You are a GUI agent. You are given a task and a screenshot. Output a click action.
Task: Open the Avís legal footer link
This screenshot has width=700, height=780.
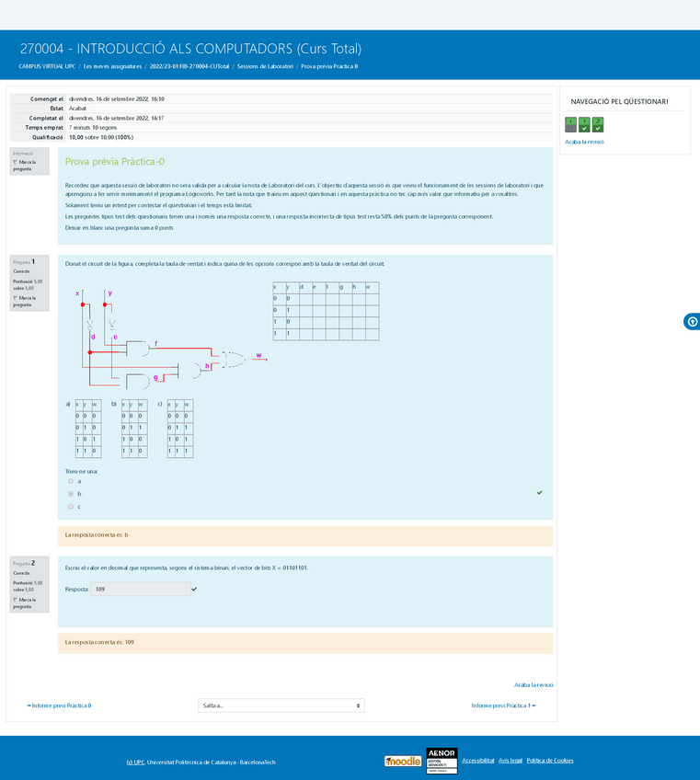[x=511, y=760]
